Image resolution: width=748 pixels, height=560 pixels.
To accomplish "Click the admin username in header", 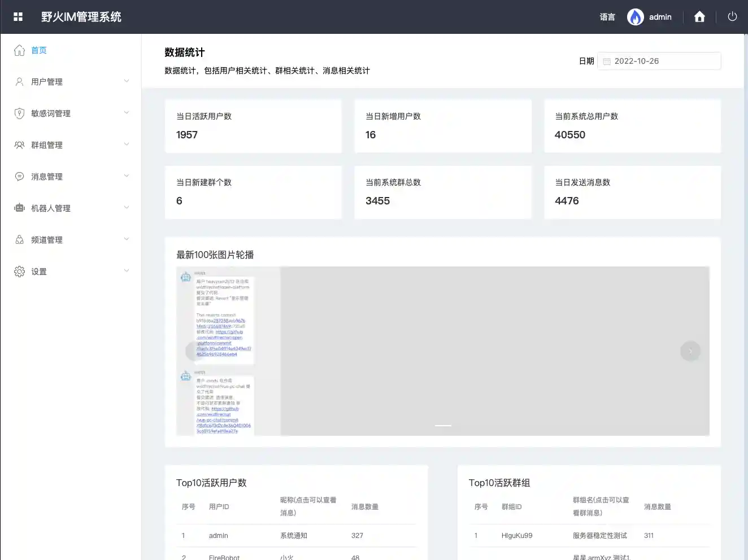I will tap(660, 17).
